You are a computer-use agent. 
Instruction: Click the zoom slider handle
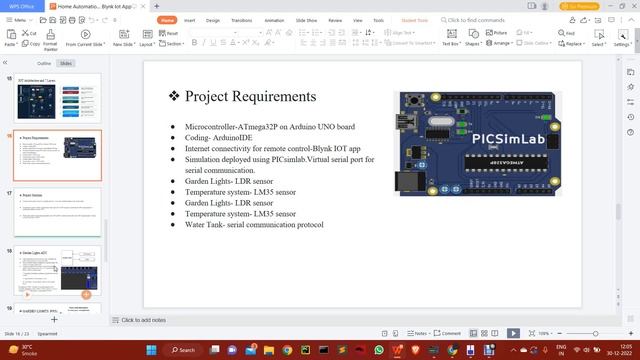(x=596, y=333)
